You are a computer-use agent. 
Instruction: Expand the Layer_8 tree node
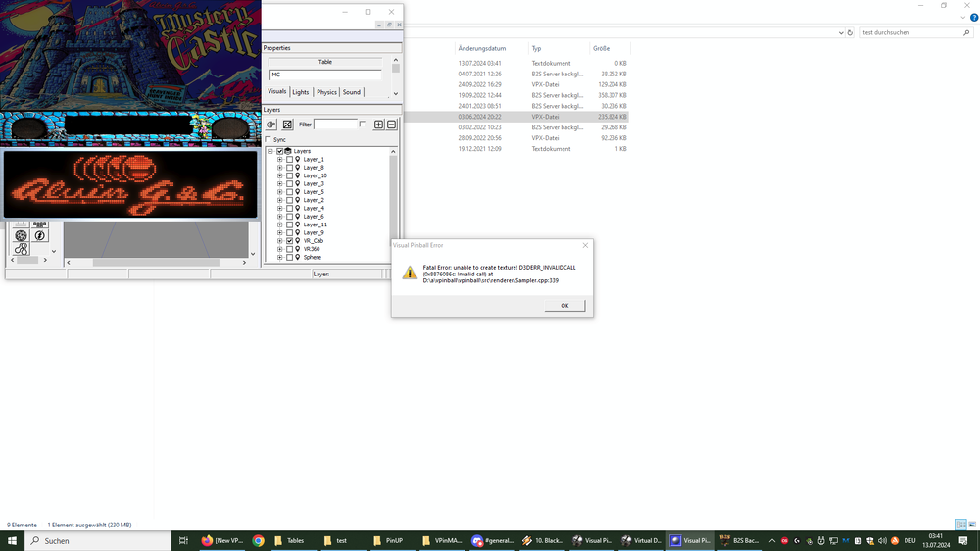coord(280,168)
